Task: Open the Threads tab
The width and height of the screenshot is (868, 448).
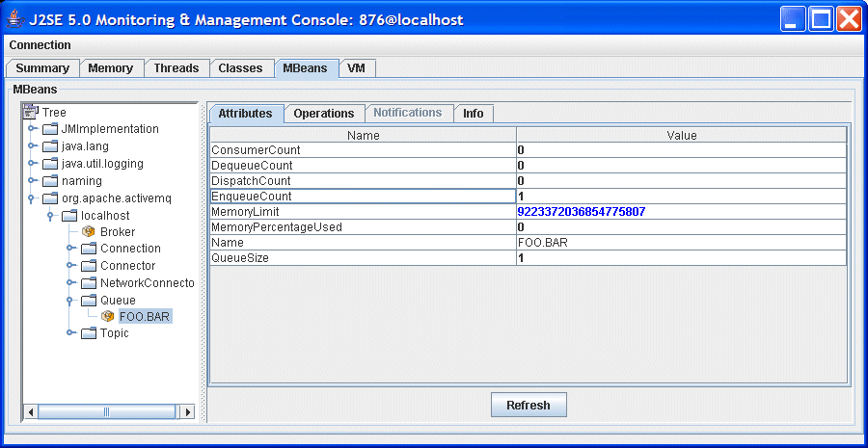Action: [x=176, y=68]
